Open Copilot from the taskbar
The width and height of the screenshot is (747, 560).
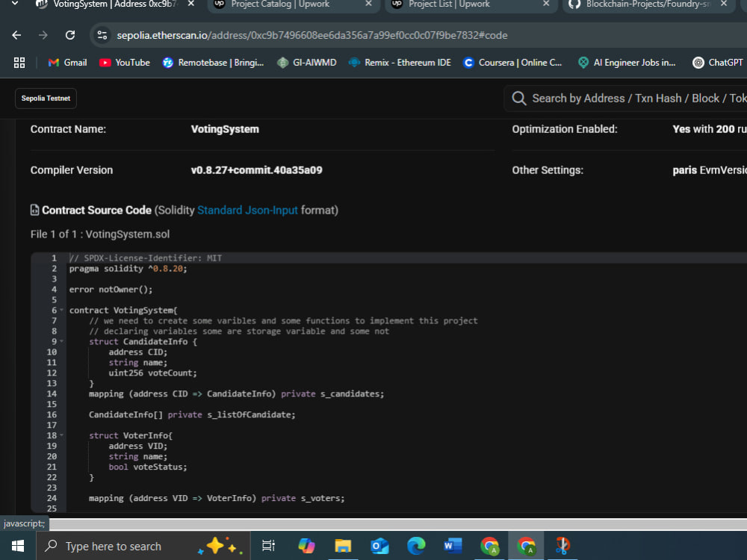tap(306, 546)
